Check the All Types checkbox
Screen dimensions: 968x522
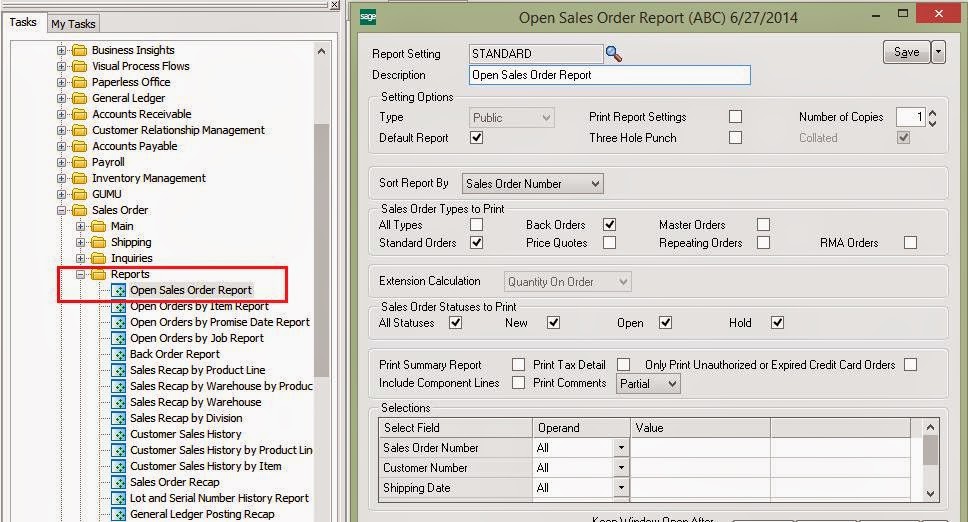[x=476, y=224]
